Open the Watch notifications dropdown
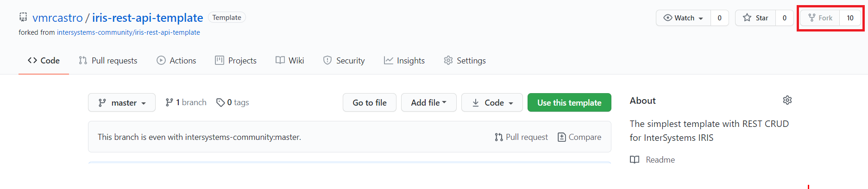The width and height of the screenshot is (868, 189). 684,18
